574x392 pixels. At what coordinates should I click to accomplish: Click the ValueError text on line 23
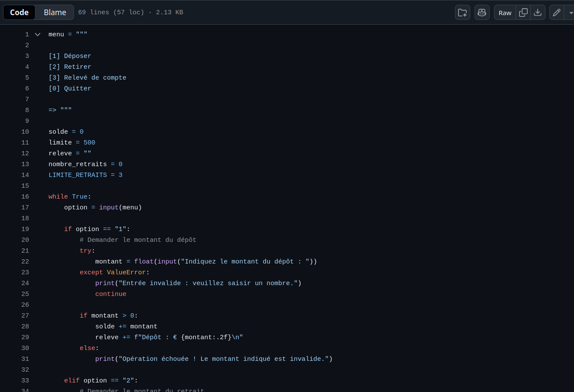click(x=126, y=273)
